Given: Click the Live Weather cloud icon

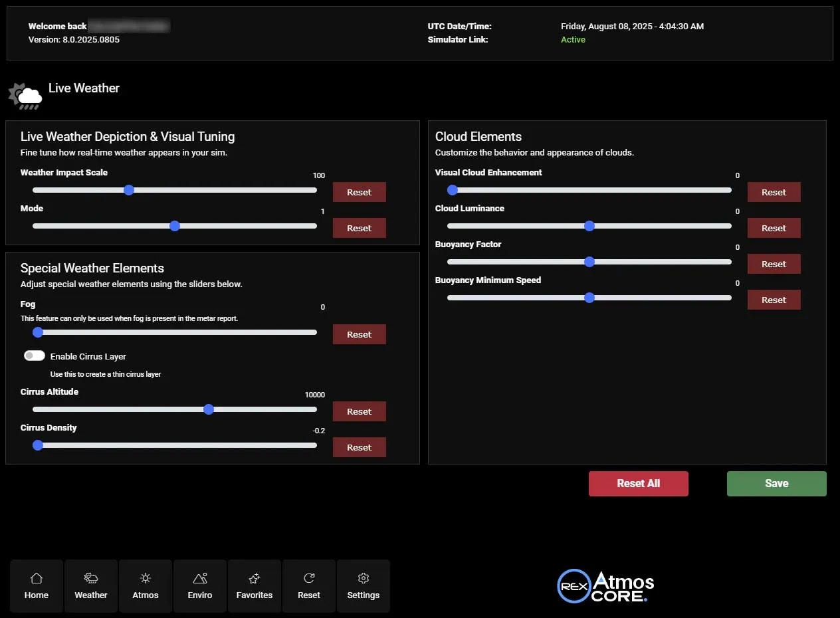Looking at the screenshot, I should click(25, 95).
